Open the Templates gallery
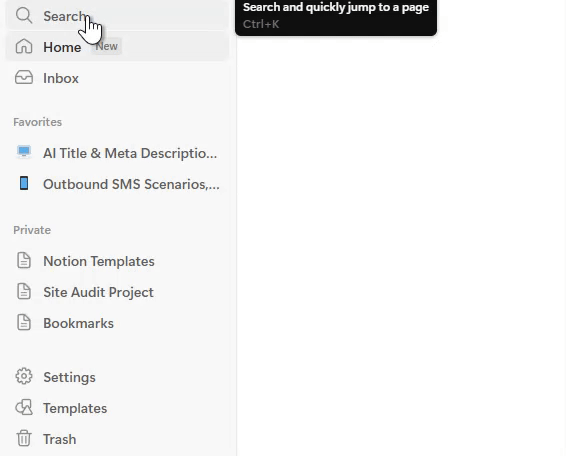Screen dimensions: 566x456 point(117,408)
